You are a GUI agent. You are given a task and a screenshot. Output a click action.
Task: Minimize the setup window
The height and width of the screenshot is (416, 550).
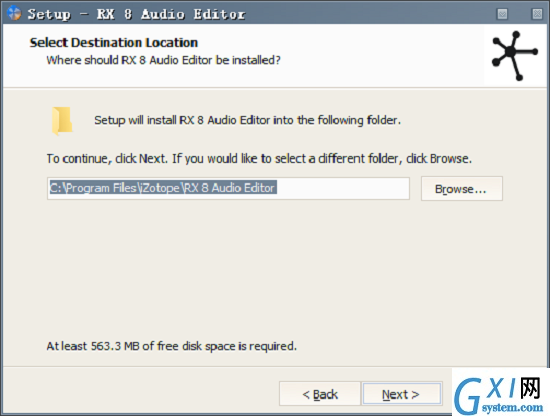pos(502,14)
